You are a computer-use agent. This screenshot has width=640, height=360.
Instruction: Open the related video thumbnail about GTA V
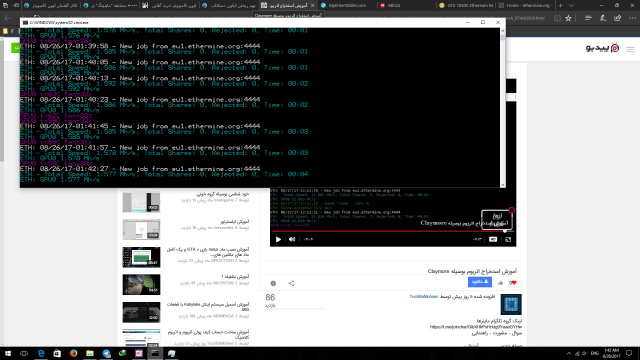[x=141, y=257]
